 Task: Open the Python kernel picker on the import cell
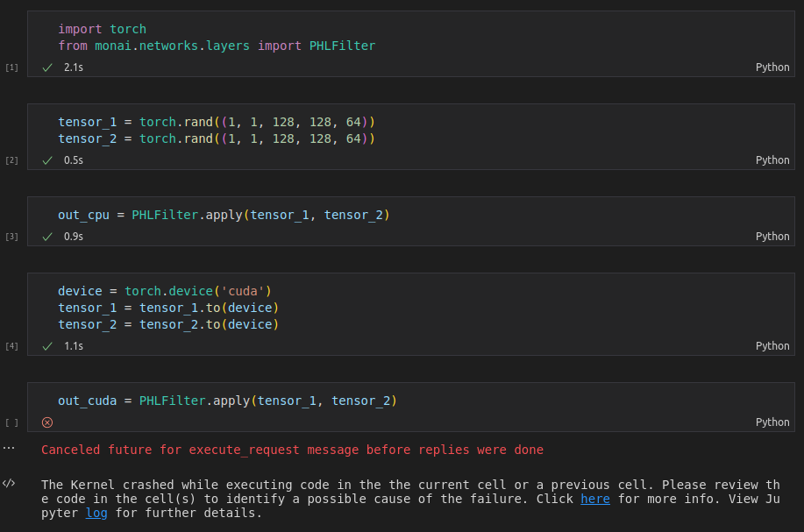(x=772, y=67)
